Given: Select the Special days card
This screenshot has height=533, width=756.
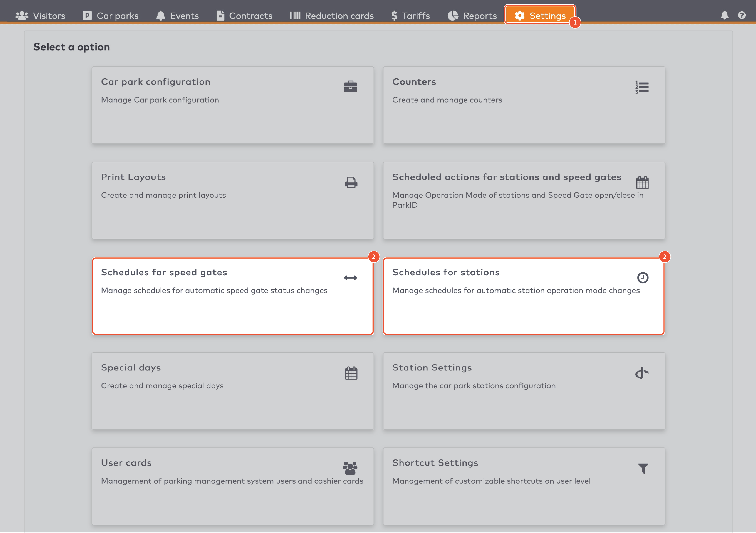Looking at the screenshot, I should pyautogui.click(x=233, y=391).
